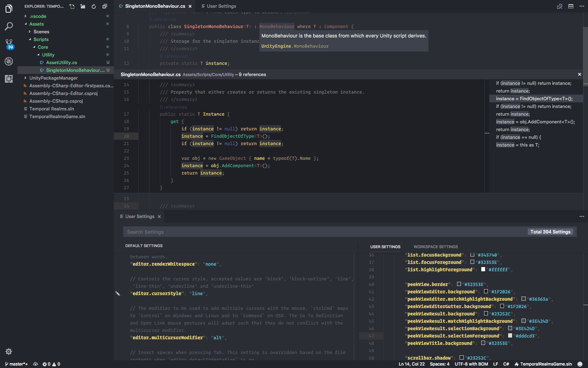The image size is (588, 368).
Task: Select reference 'instance = FindObjectOfType<T>();'
Action: 536,98
